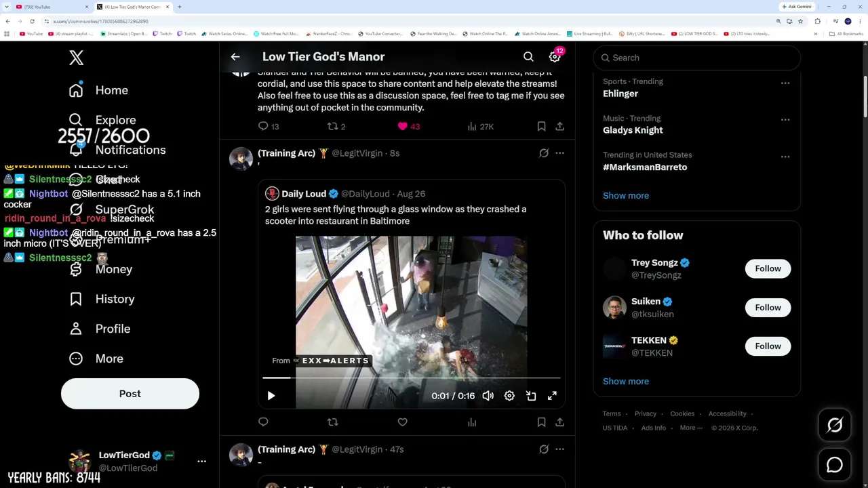Image resolution: width=868 pixels, height=488 pixels.
Task: Open the floating Messages chat button
Action: pyautogui.click(x=835, y=465)
